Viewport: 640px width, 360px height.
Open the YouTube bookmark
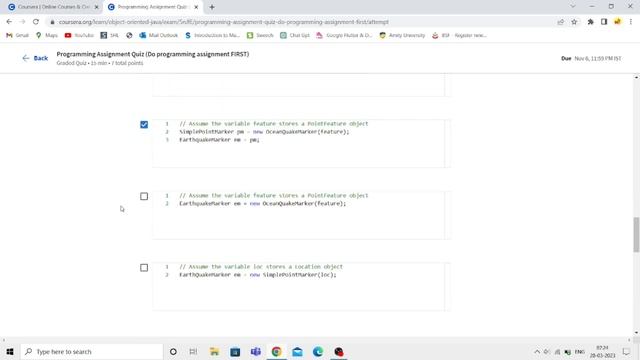(x=79, y=36)
